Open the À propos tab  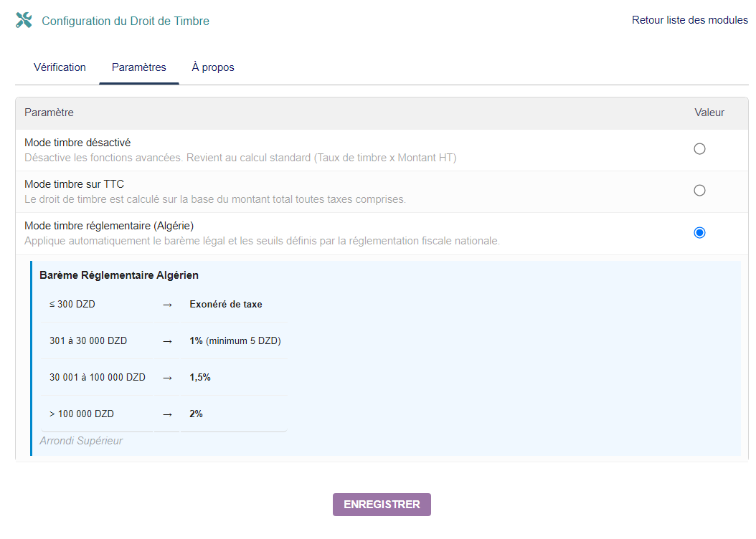(212, 67)
